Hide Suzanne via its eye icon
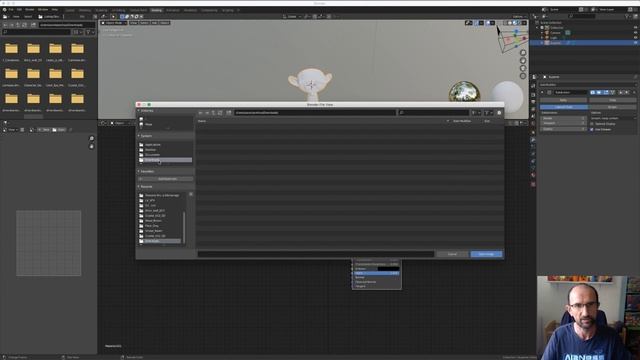The width and height of the screenshot is (640, 360). 635,42
